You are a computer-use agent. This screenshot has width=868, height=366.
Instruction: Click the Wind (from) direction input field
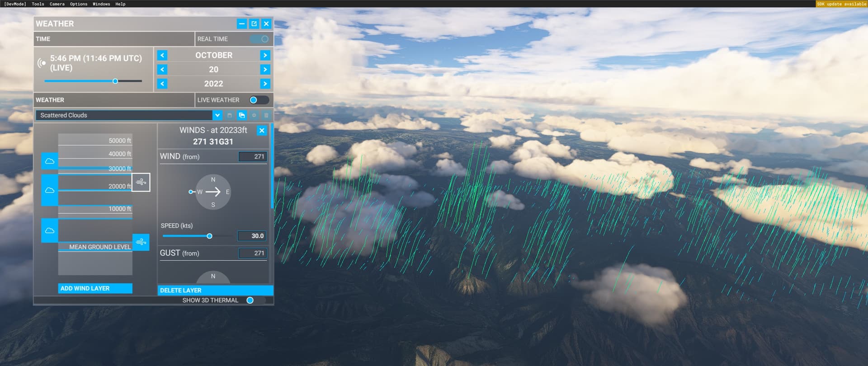coord(253,157)
